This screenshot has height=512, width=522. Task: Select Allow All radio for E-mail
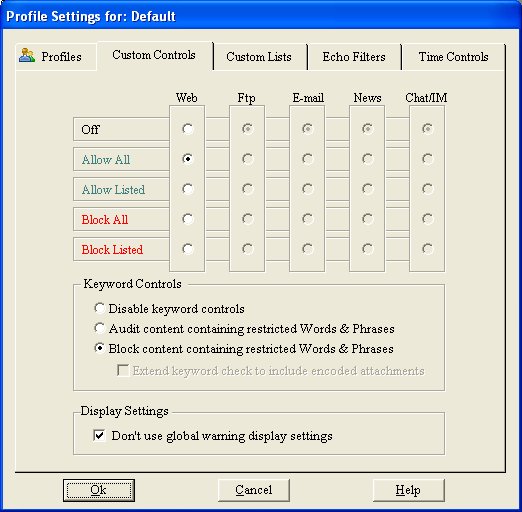point(307,159)
